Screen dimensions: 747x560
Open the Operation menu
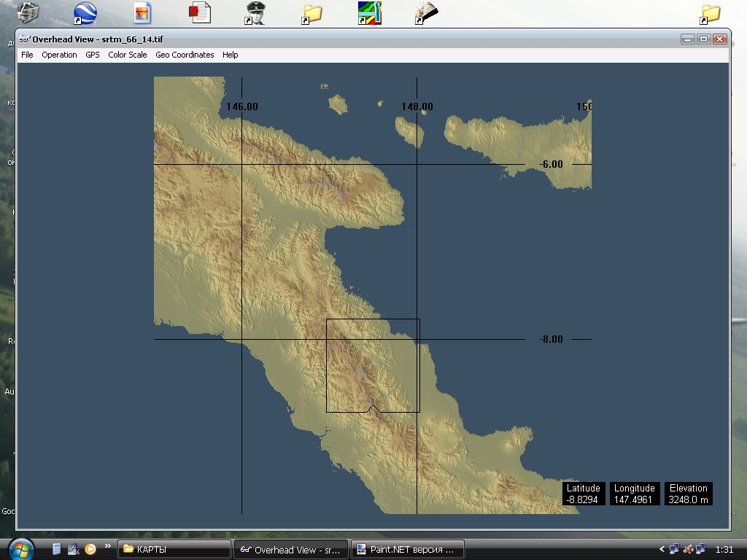pos(59,55)
